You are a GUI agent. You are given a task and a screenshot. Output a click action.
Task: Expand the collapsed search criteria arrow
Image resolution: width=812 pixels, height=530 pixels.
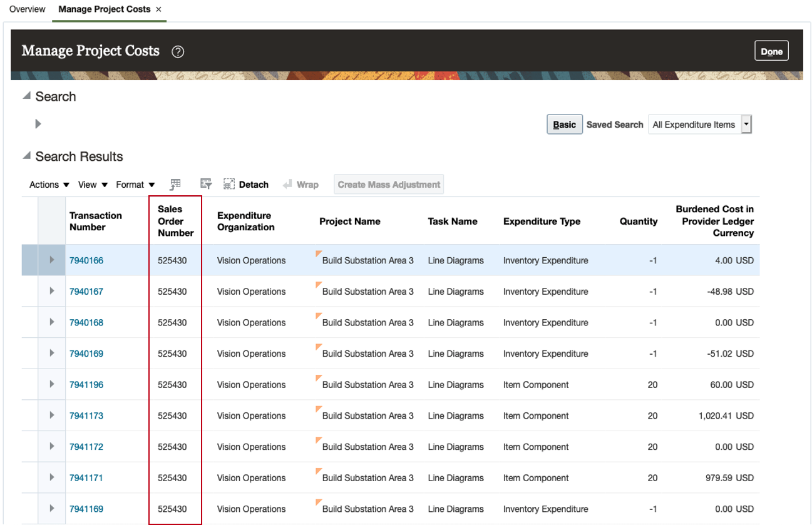click(x=38, y=124)
